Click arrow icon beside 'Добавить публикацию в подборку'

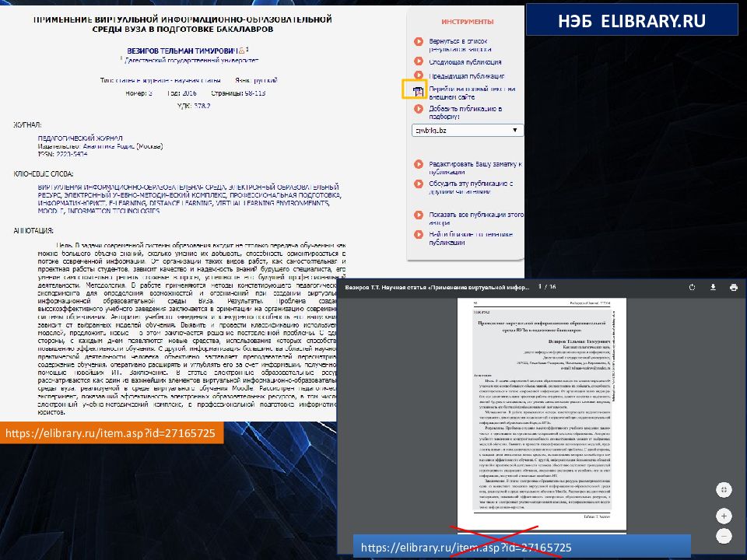(419, 109)
